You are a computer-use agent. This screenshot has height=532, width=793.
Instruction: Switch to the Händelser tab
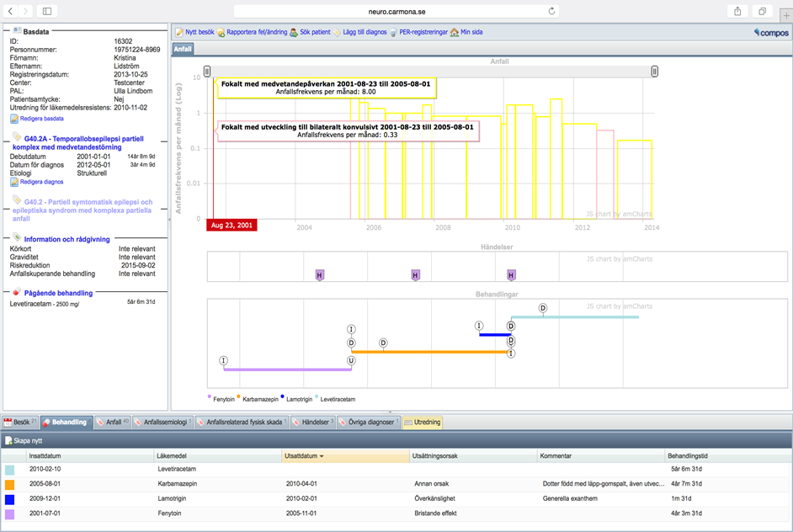tap(313, 423)
